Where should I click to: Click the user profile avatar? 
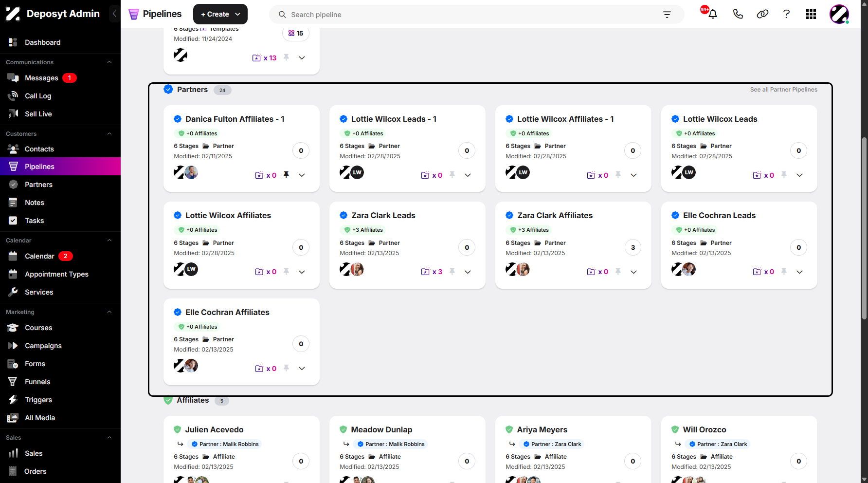click(839, 14)
